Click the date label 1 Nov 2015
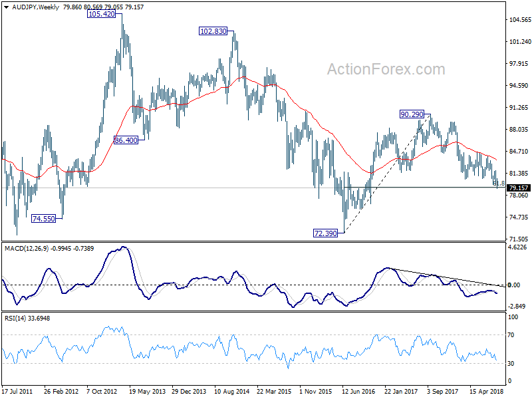This screenshot has width=532, height=399. tap(316, 391)
